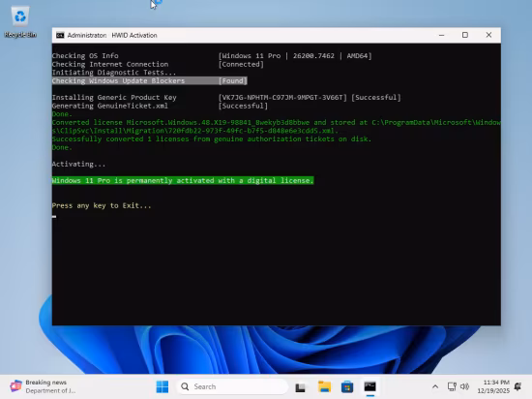Click the '[Connected]' status text
The height and width of the screenshot is (399, 532).
click(x=241, y=64)
